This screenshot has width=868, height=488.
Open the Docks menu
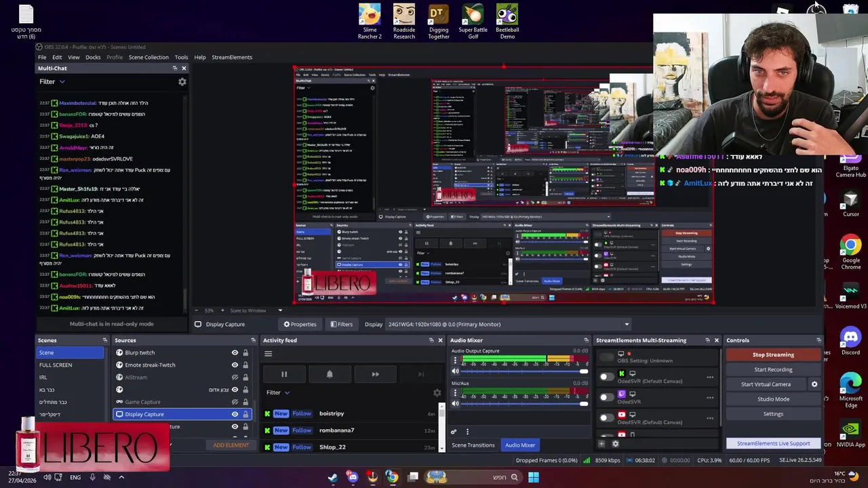click(93, 57)
